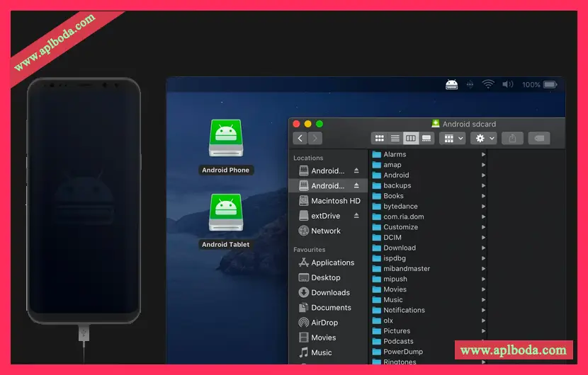Select the bytedance folder
588x375 pixels.
[x=429, y=207]
